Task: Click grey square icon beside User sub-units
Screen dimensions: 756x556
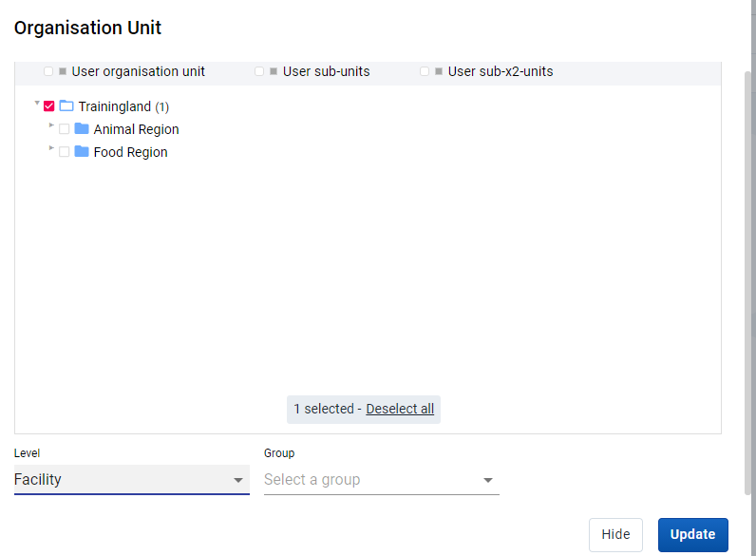Action: click(274, 71)
